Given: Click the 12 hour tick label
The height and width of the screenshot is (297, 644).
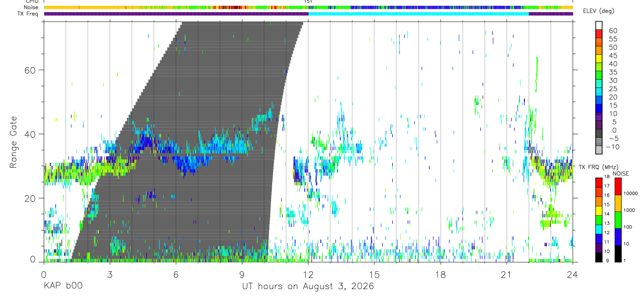Looking at the screenshot, I should (x=308, y=274).
